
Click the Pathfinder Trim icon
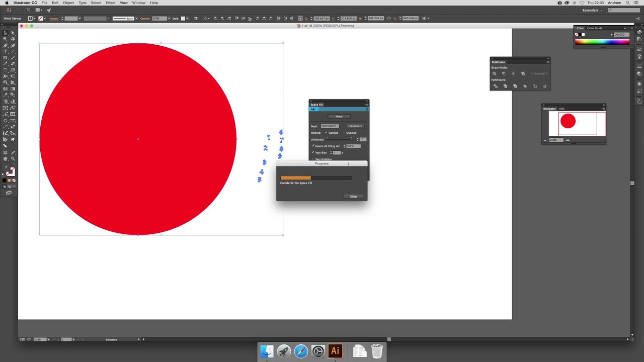coord(505,86)
